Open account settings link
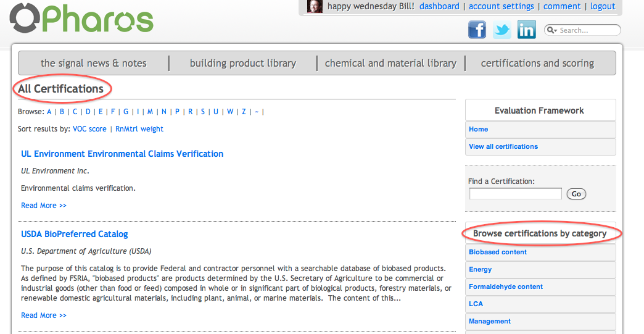 (502, 6)
